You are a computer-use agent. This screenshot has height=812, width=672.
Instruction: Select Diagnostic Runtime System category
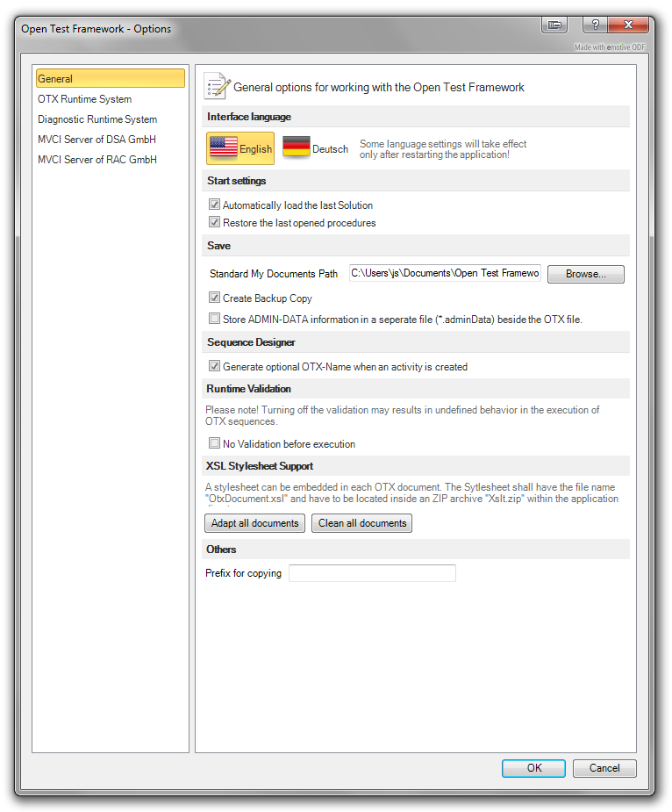pyautogui.click(x=97, y=119)
